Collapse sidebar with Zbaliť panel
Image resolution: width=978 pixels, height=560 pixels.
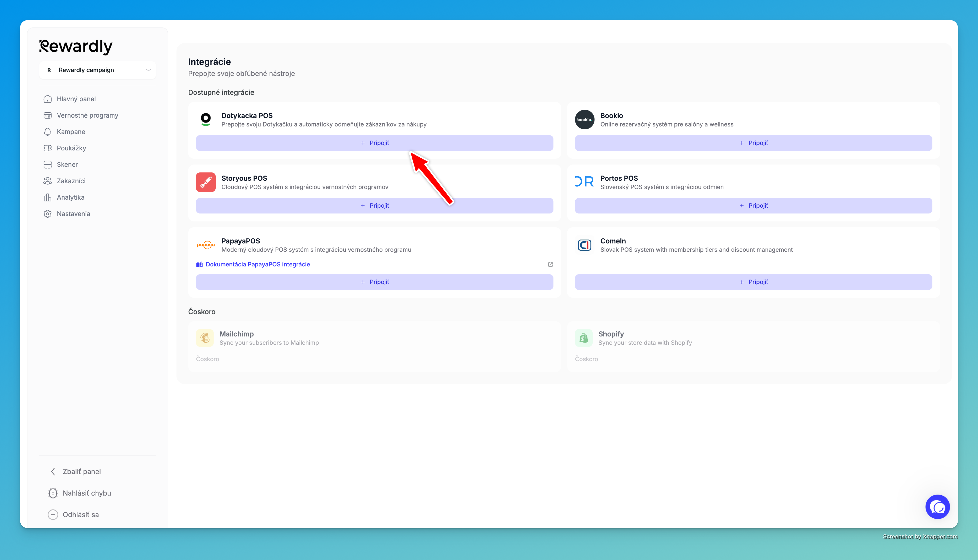(76, 471)
